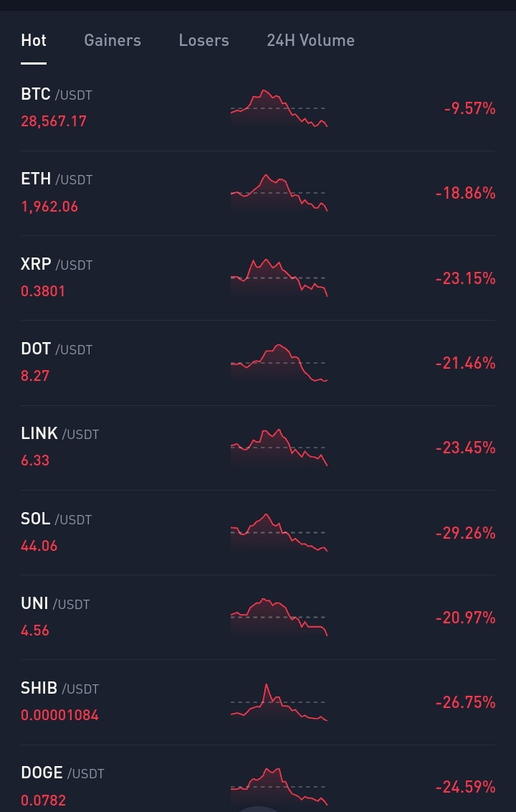The width and height of the screenshot is (516, 812).
Task: Tap the XRP price 0.3801
Action: (43, 291)
